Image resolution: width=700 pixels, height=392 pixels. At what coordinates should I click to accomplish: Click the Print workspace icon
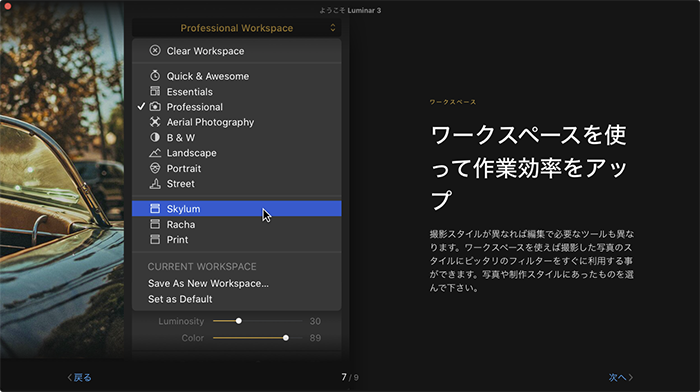coord(155,239)
